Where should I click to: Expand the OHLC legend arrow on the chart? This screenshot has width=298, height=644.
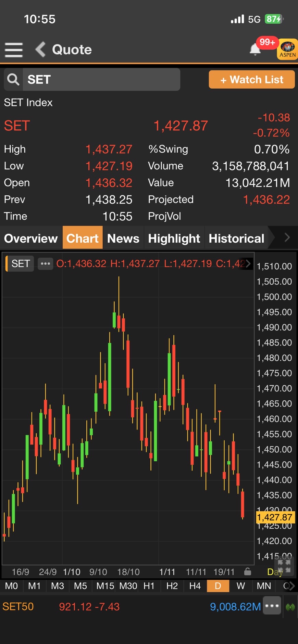(x=248, y=263)
